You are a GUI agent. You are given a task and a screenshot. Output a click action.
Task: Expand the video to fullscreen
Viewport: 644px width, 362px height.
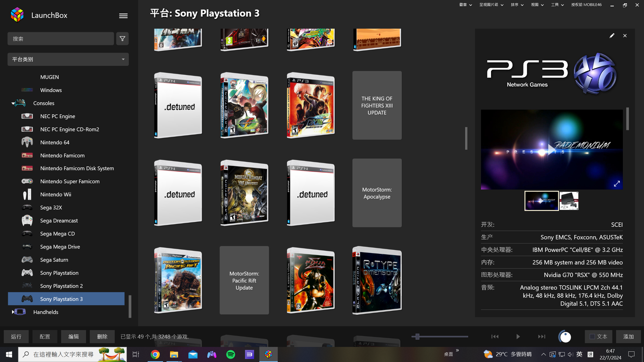tap(617, 184)
